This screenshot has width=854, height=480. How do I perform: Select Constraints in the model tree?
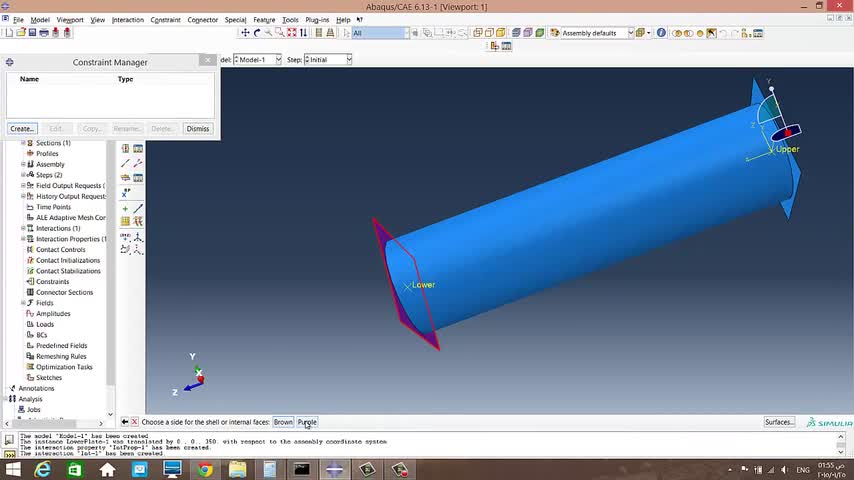pos(52,282)
